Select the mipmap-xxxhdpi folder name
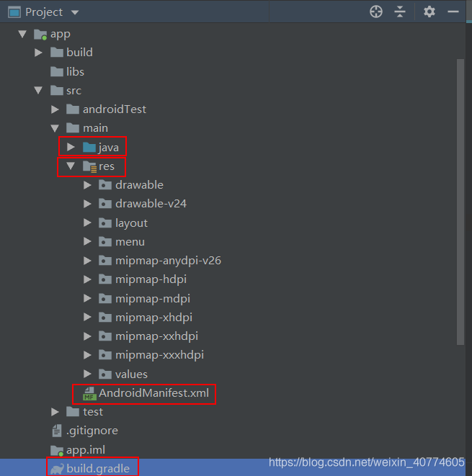Image resolution: width=472 pixels, height=476 pixels. pos(159,355)
